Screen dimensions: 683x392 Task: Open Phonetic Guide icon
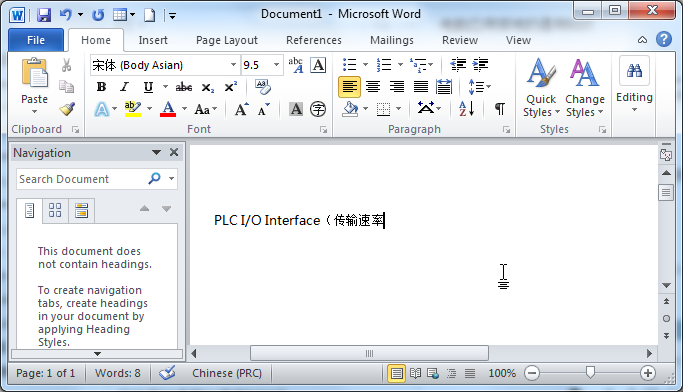pos(296,65)
